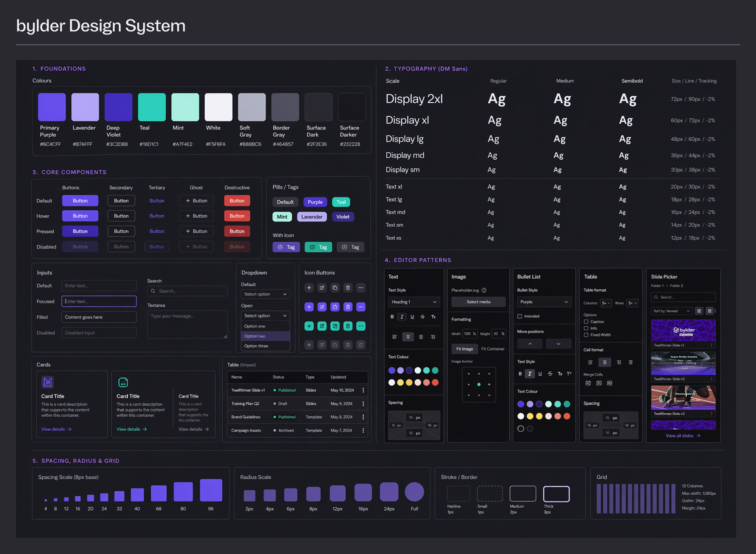Open kebab menu for Training Plan Q2 row
The width and height of the screenshot is (756, 554).
click(363, 404)
